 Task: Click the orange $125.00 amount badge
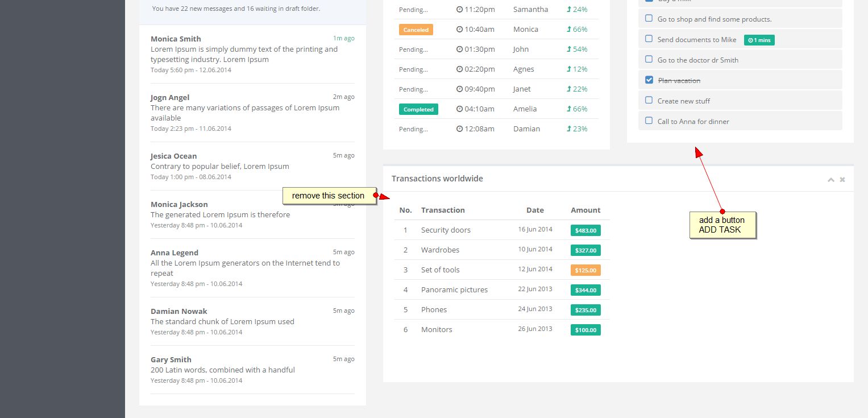point(585,270)
